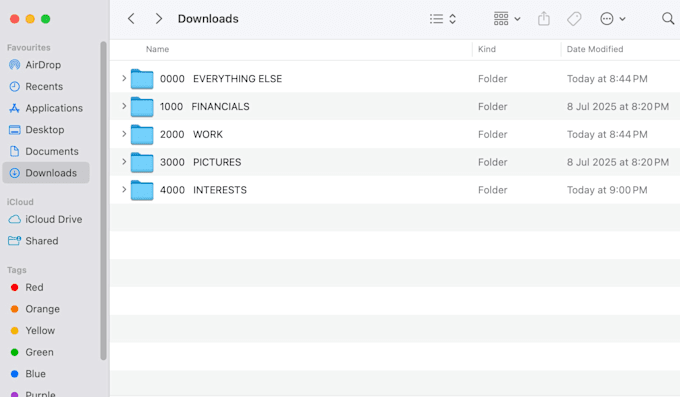Image resolution: width=680 pixels, height=397 pixels.
Task: Click the green zoom window button
Action: 46,19
